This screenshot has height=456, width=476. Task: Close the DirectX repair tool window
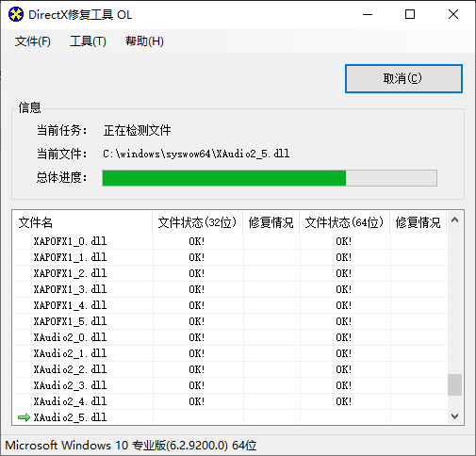point(453,14)
